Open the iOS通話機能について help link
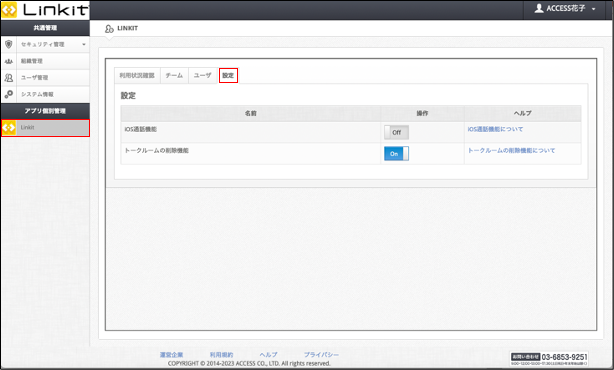The height and width of the screenshot is (370, 614). pos(495,129)
